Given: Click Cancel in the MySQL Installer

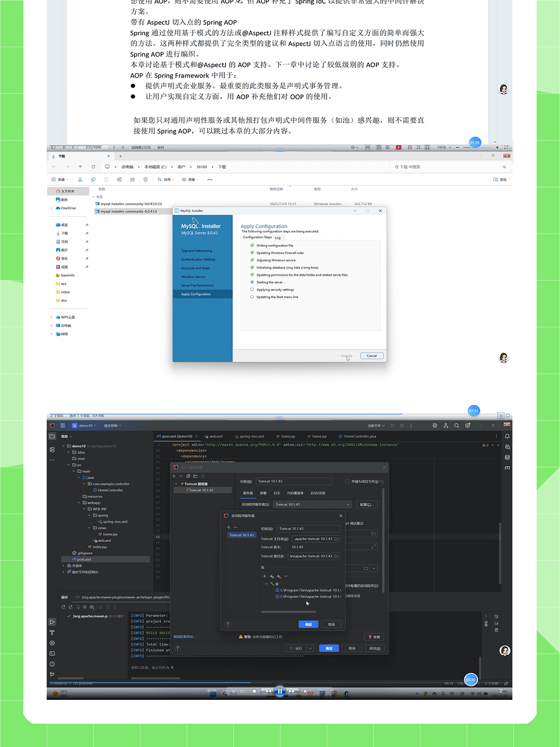Looking at the screenshot, I should coord(371,356).
